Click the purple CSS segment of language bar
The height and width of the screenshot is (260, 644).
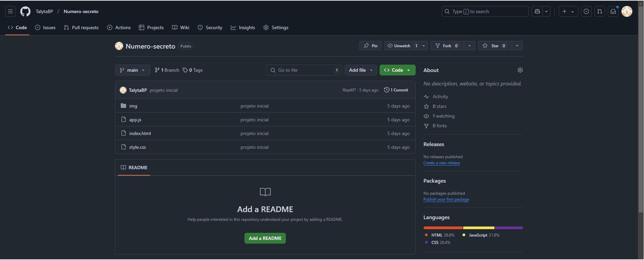(509, 228)
